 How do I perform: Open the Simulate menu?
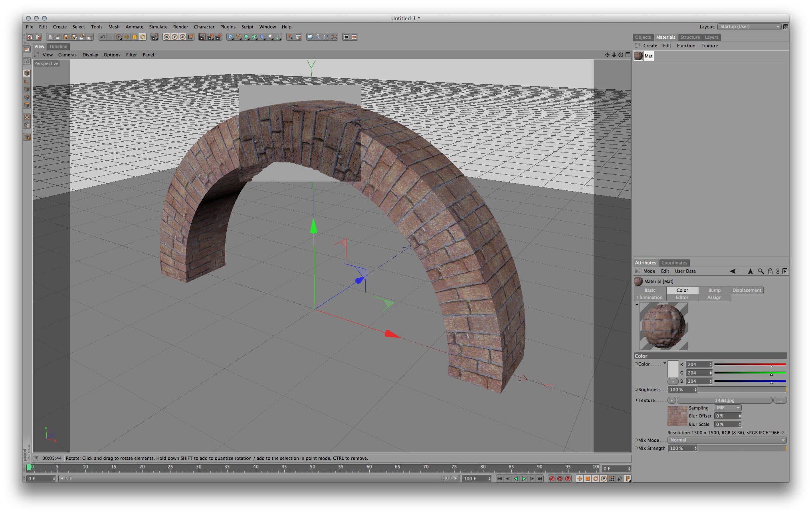(x=158, y=27)
